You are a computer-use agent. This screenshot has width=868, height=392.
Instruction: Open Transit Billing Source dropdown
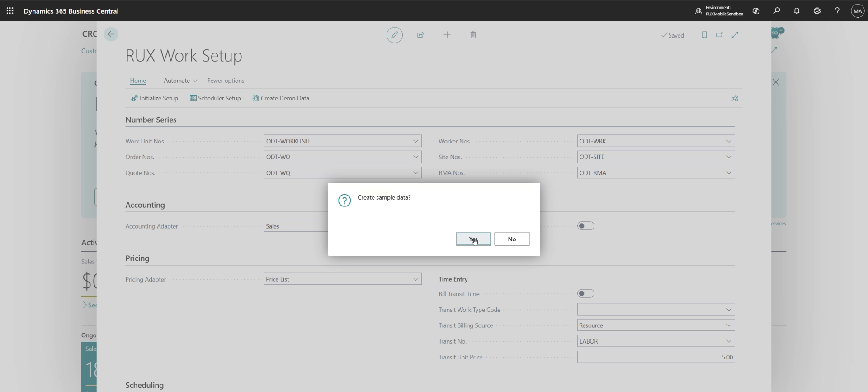pyautogui.click(x=729, y=325)
